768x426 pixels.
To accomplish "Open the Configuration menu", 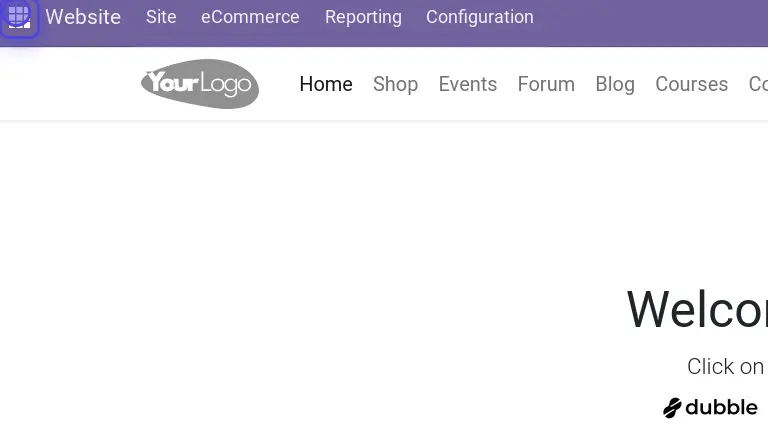I will (479, 17).
